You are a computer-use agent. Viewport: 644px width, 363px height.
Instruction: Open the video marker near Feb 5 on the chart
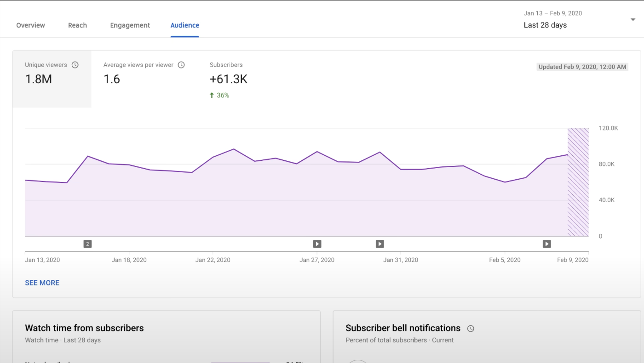(x=546, y=244)
